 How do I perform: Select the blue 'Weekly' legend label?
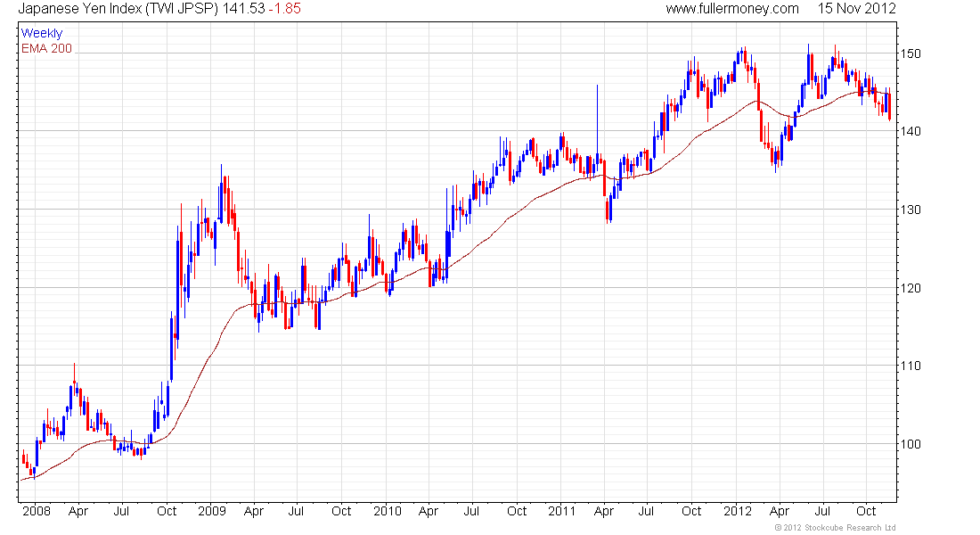(42, 33)
